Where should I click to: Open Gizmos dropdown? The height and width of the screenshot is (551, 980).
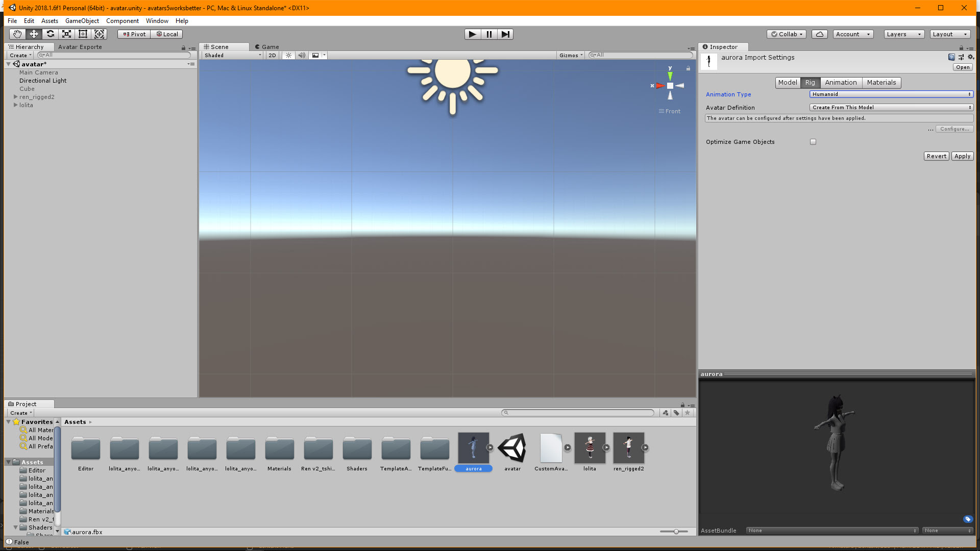(571, 55)
